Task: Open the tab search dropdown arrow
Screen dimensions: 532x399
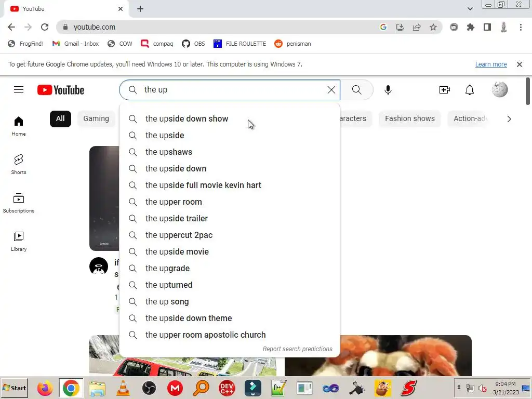Action: (x=470, y=9)
